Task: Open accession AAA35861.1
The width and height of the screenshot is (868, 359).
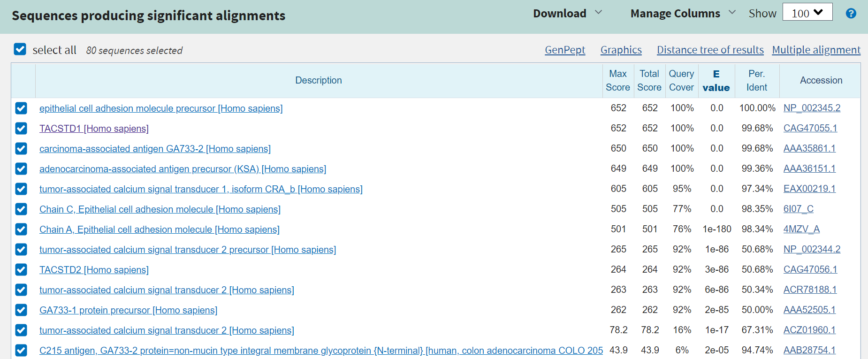Action: [x=809, y=148]
